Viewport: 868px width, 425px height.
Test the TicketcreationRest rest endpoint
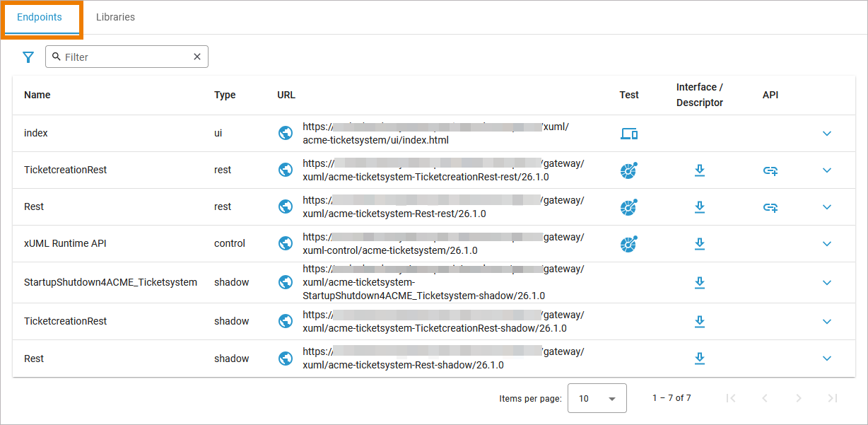628,170
